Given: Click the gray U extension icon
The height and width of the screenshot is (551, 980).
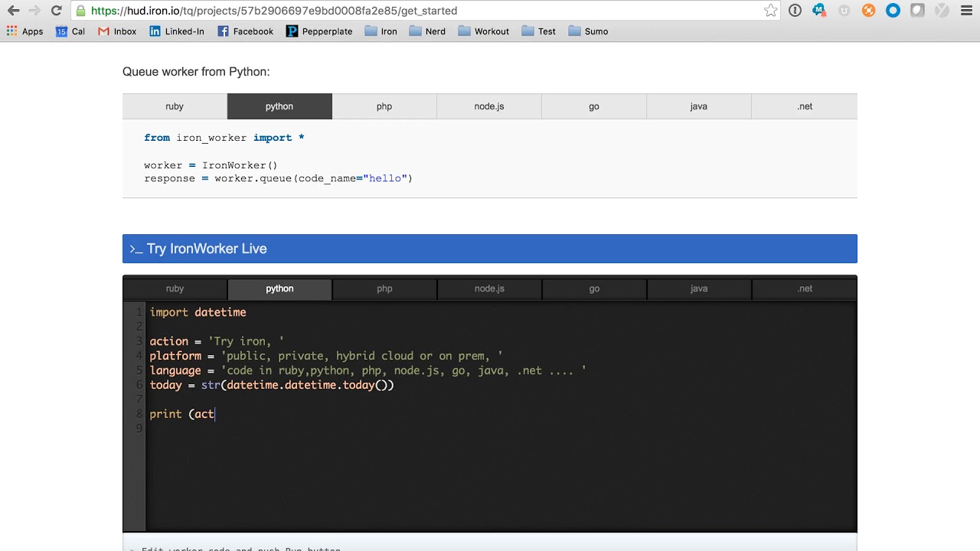Looking at the screenshot, I should click(844, 11).
